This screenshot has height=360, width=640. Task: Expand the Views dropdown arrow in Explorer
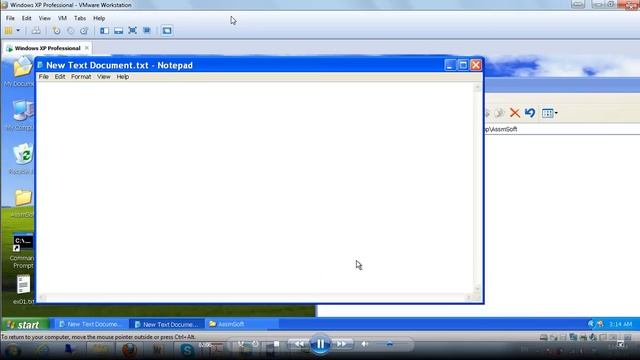coord(556,113)
